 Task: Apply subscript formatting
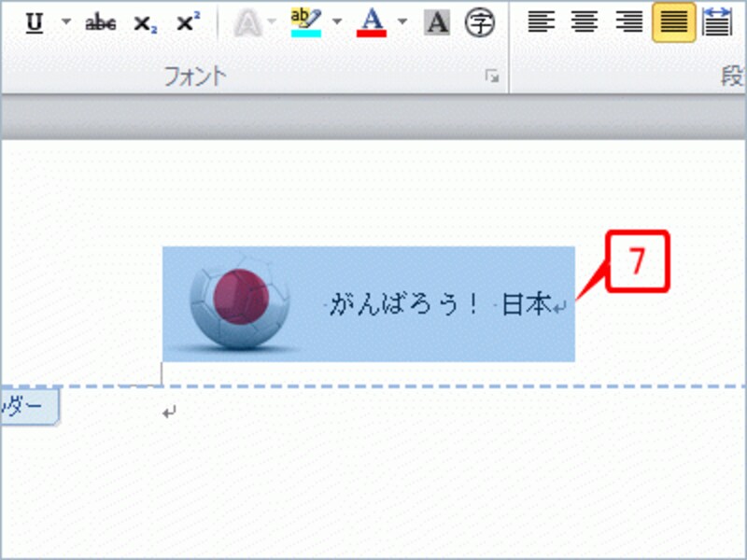145,22
